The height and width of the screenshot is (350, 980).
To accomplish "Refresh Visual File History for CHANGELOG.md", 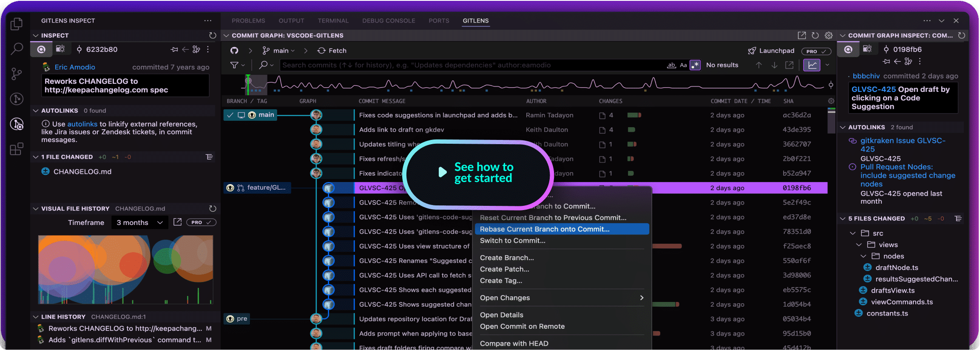I will point(213,208).
